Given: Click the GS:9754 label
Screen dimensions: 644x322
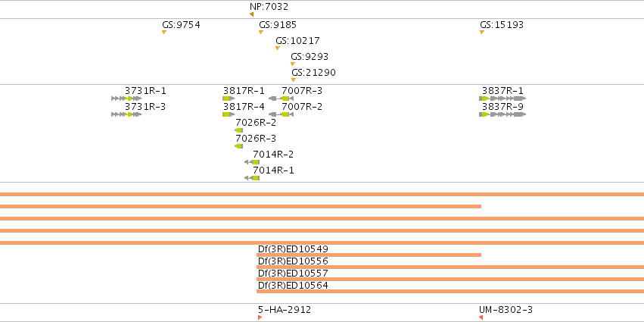Looking at the screenshot, I should pyautogui.click(x=181, y=25).
